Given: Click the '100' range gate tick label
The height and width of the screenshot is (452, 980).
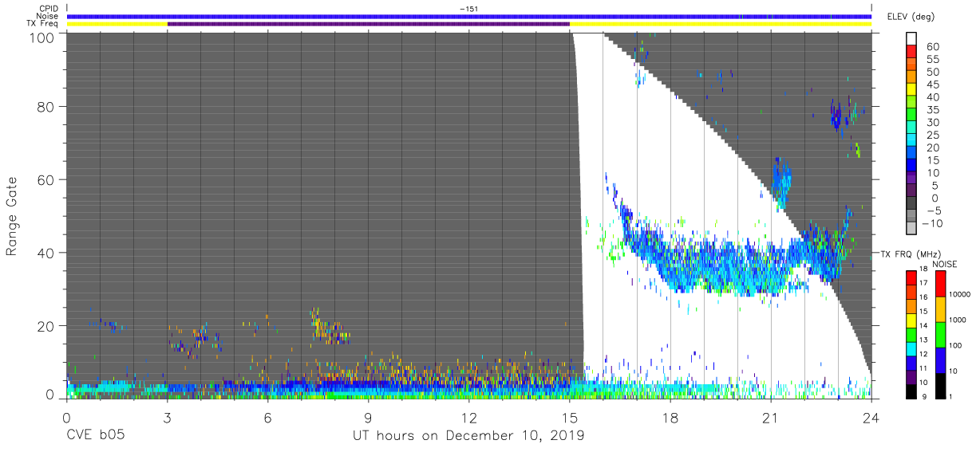Looking at the screenshot, I should coord(42,37).
